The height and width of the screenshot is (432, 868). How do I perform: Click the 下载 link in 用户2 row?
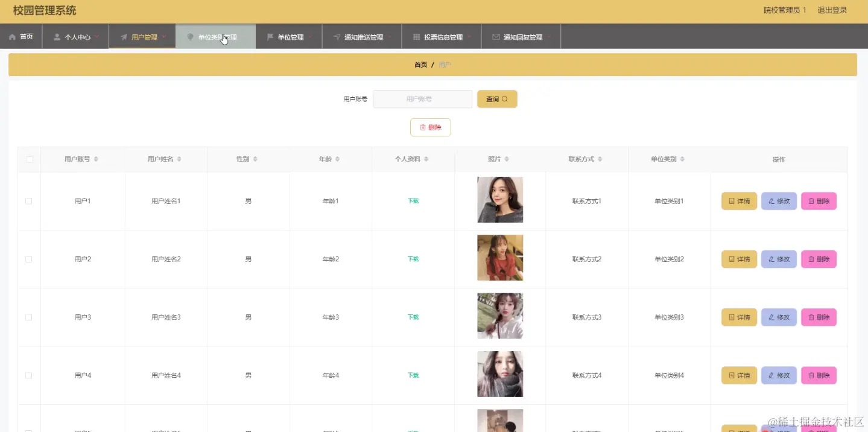coord(413,259)
